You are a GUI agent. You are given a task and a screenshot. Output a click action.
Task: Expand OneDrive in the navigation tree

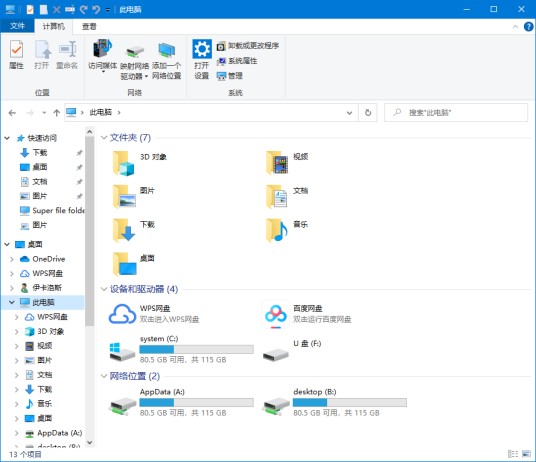12,259
